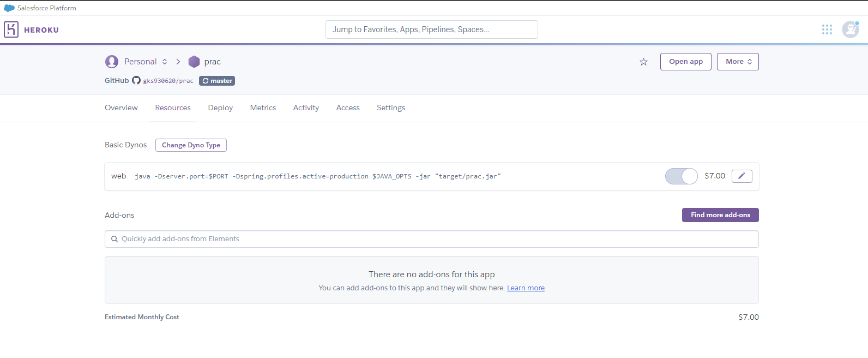868x358 pixels.
Task: Click the Estimated Monthly Cost label
Action: pyautogui.click(x=142, y=317)
